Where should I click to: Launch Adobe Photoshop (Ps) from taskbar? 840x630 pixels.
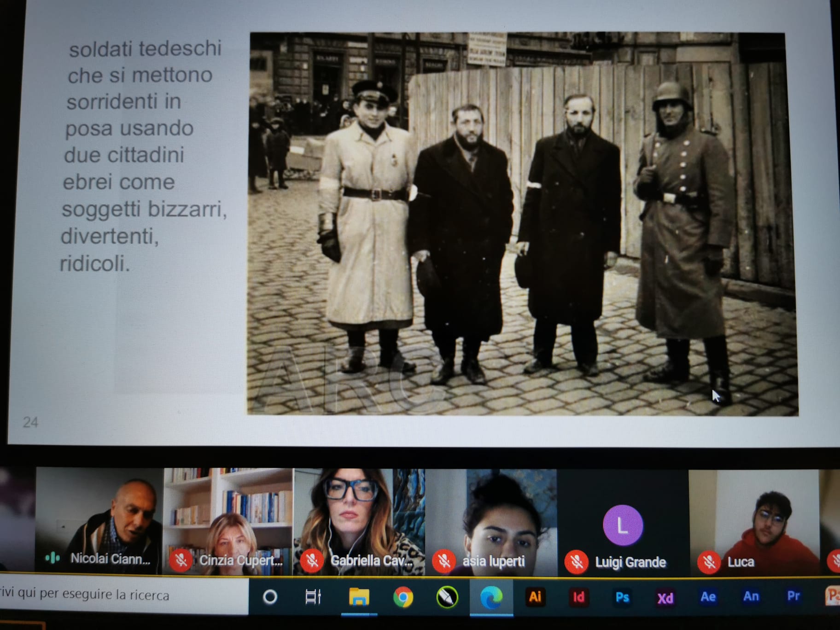(x=622, y=597)
